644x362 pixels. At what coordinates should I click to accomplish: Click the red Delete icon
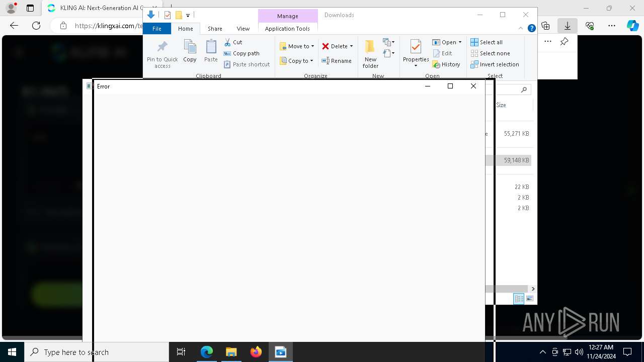(326, 46)
